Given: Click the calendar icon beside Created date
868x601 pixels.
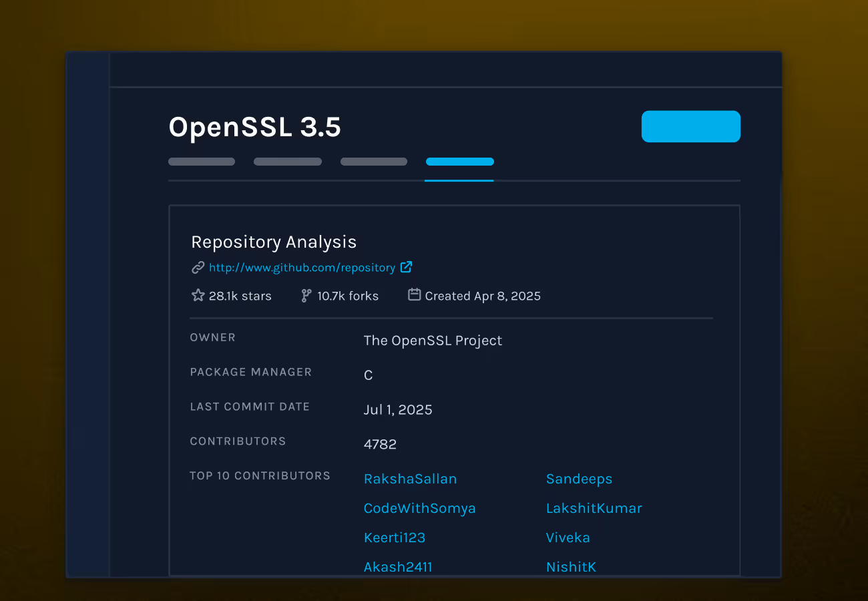Looking at the screenshot, I should coord(414,294).
